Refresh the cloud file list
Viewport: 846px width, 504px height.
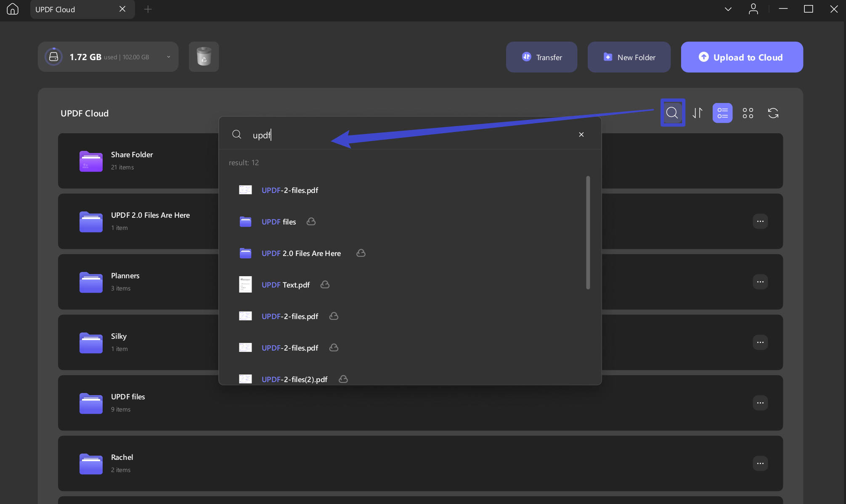tap(773, 113)
